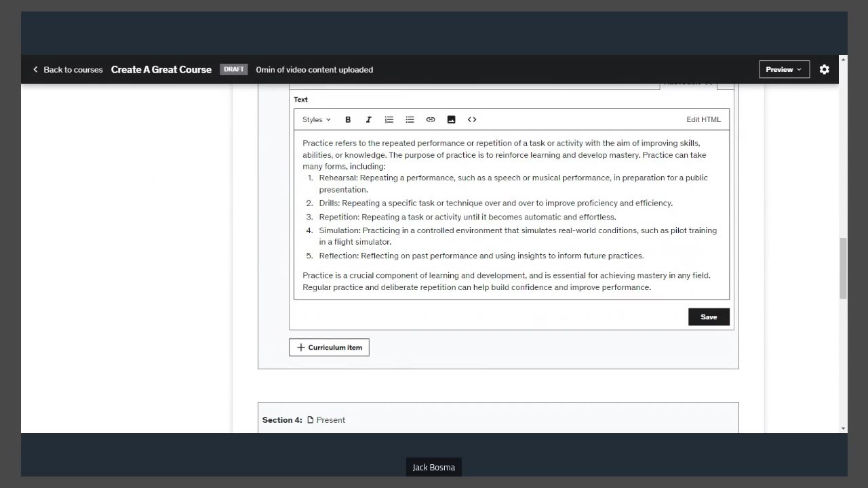Click the Section 4 Present title
The height and width of the screenshot is (488, 868).
[x=304, y=420]
